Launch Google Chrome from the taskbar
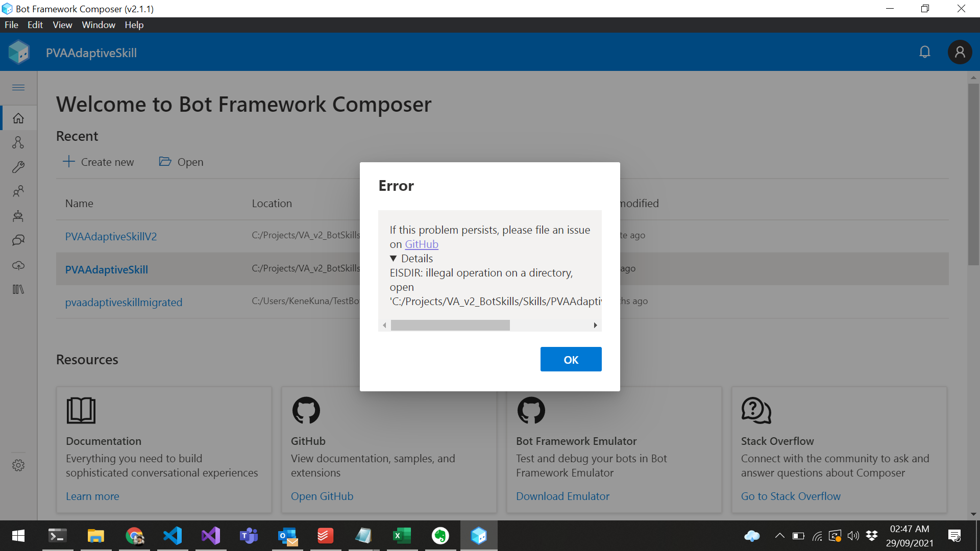 pyautogui.click(x=134, y=536)
